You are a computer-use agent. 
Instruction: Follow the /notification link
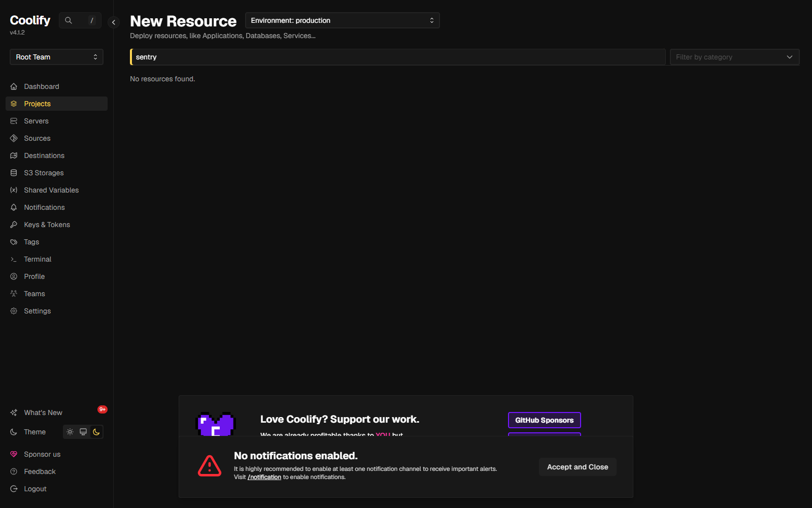click(x=264, y=477)
